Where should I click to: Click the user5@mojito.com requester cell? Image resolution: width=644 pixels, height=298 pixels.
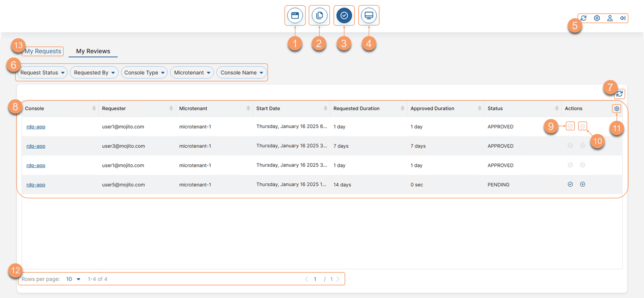[123, 185]
